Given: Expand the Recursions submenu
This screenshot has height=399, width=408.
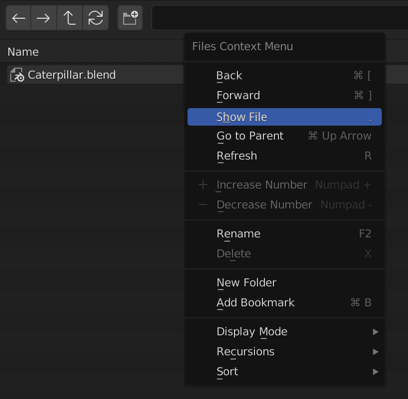Looking at the screenshot, I should click(x=285, y=352).
